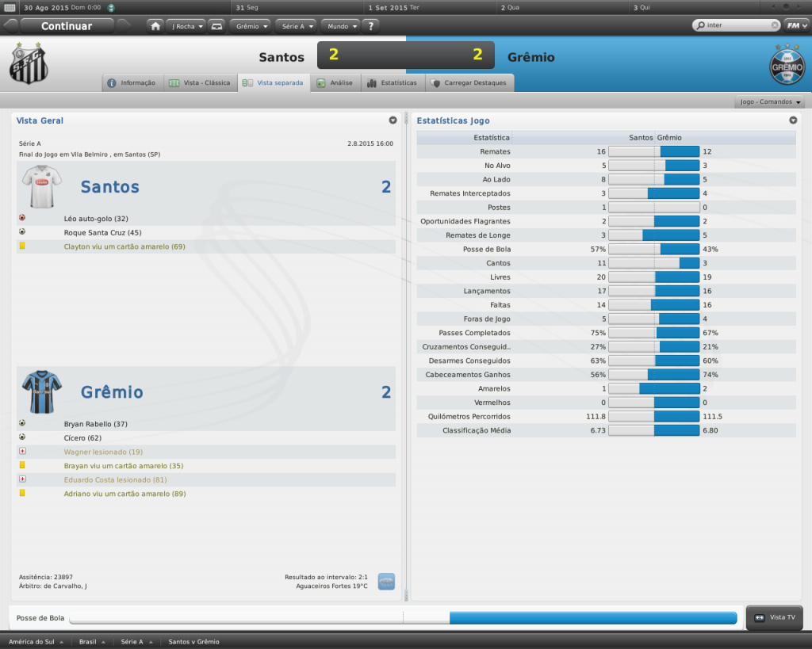Viewport: 812px width, 649px height.
Task: Click the Grêmio club badge
Action: [787, 64]
